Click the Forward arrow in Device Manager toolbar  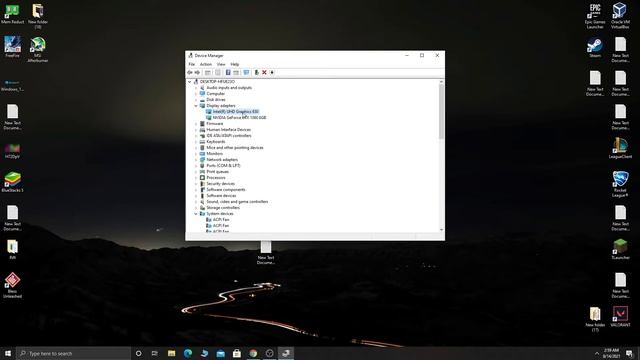pyautogui.click(x=197, y=72)
